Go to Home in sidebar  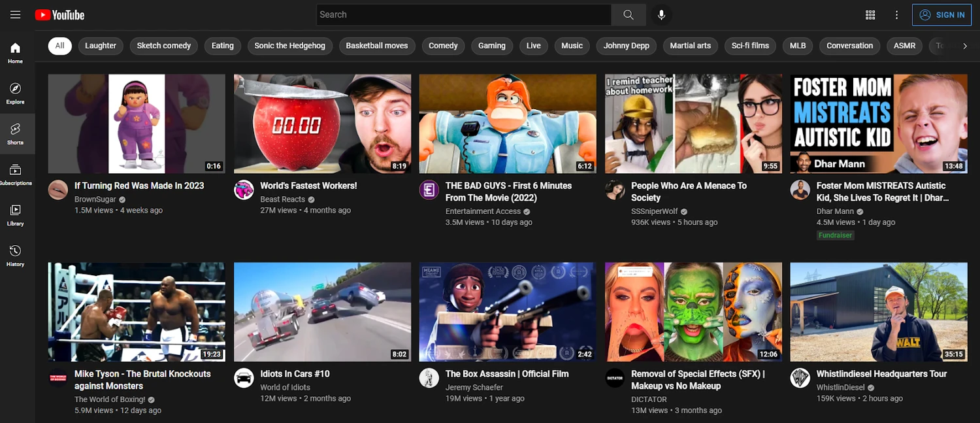pyautogui.click(x=16, y=53)
